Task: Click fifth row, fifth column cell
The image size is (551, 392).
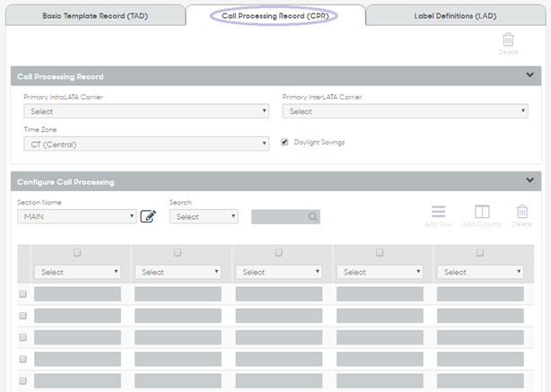Action: click(480, 380)
